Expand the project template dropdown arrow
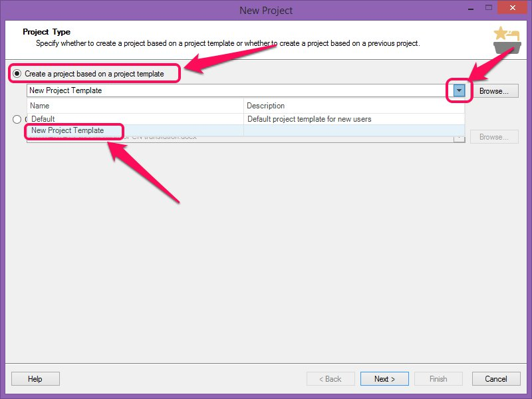532x399 pixels. pos(459,91)
